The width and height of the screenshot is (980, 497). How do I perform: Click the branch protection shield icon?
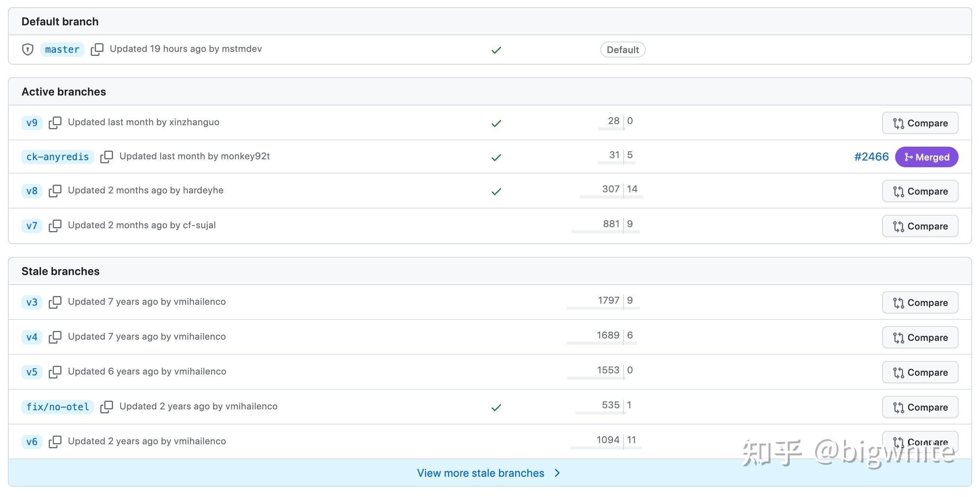[x=28, y=50]
